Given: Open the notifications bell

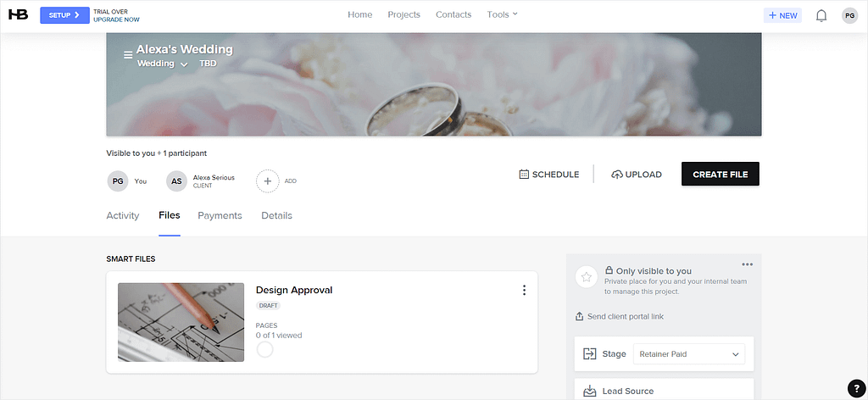Looking at the screenshot, I should [821, 15].
